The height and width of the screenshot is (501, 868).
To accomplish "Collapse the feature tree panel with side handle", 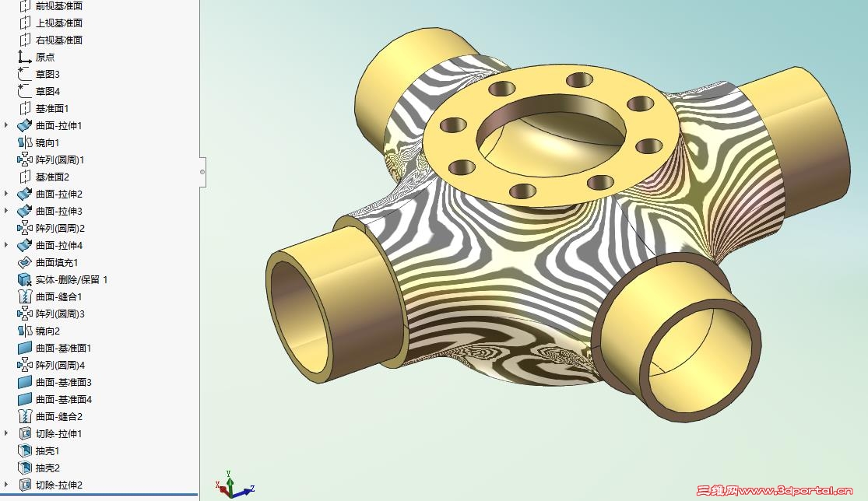I will pos(202,172).
